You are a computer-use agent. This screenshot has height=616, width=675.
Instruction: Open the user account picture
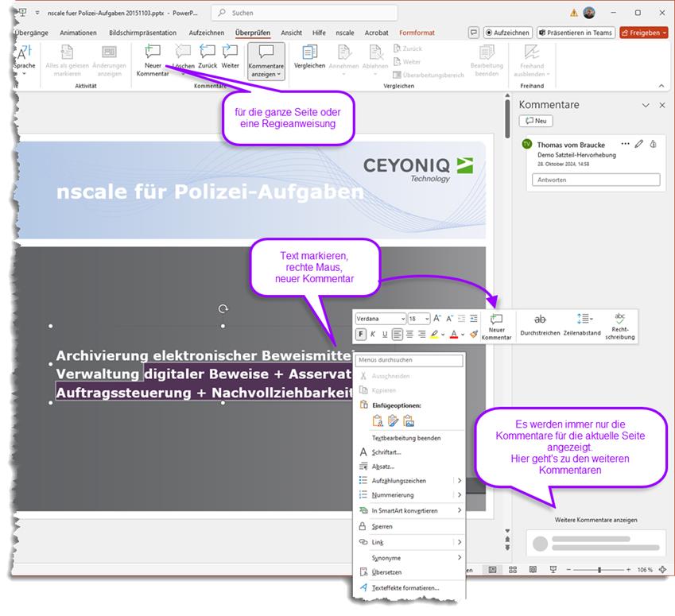(x=589, y=13)
